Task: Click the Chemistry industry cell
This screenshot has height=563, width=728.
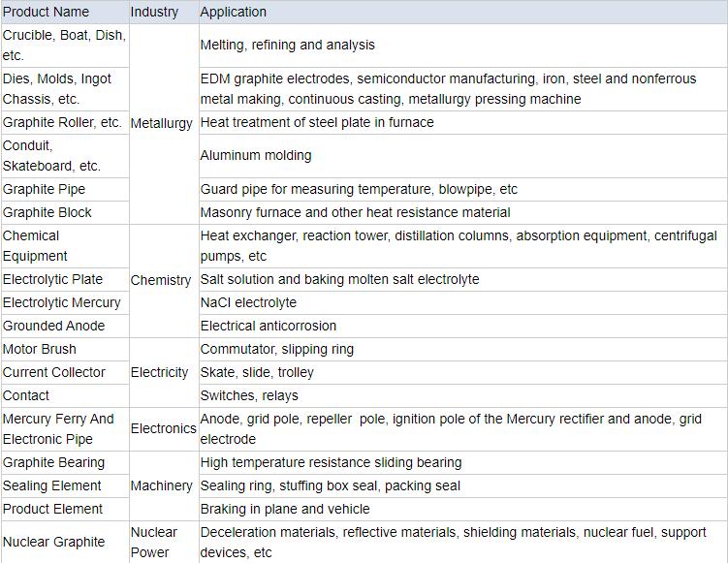Action: (161, 280)
